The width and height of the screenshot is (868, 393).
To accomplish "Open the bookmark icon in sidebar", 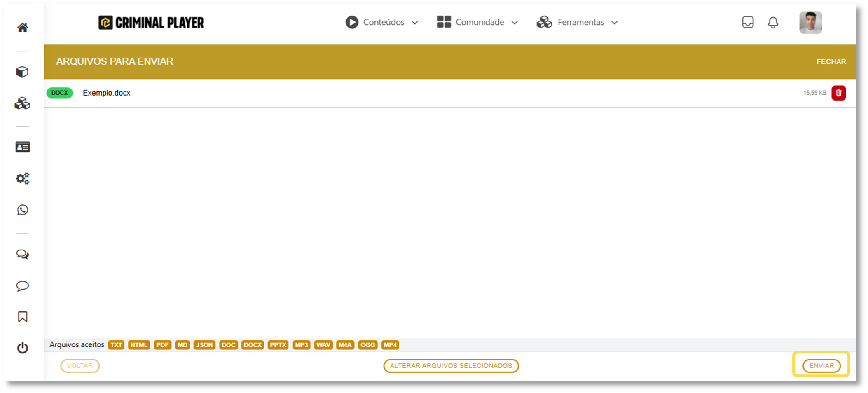I will [22, 316].
